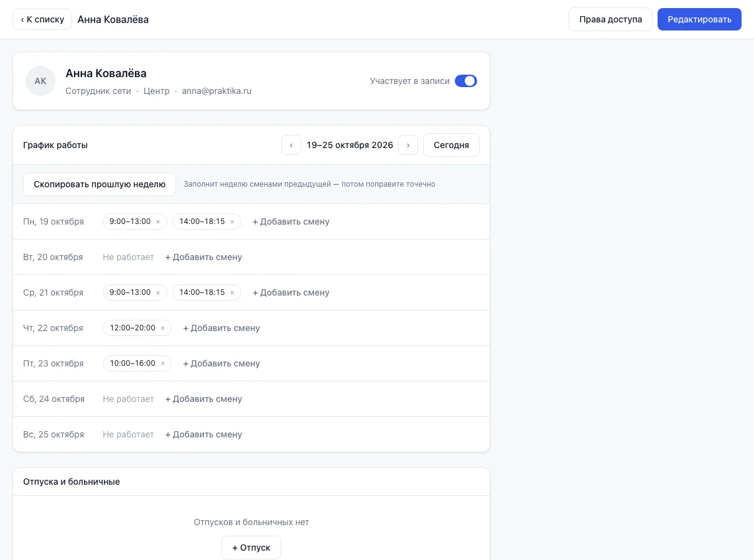This screenshot has height=560, width=754.
Task: Go back via 'К списку' button
Action: [x=42, y=19]
